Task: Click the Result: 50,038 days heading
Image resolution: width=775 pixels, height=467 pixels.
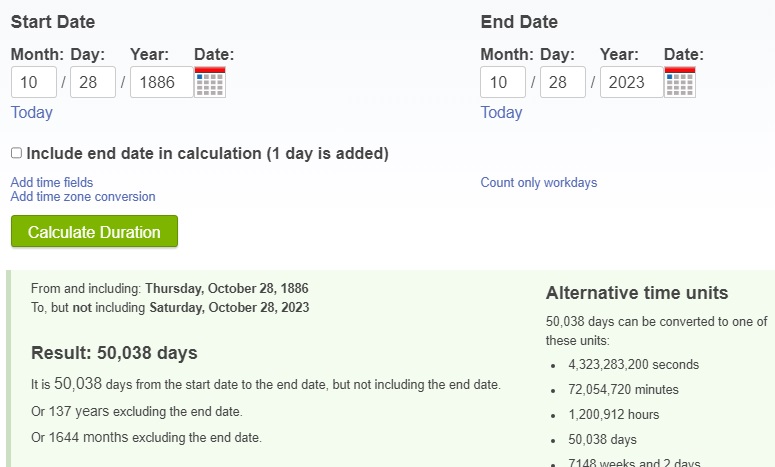Action: point(114,353)
